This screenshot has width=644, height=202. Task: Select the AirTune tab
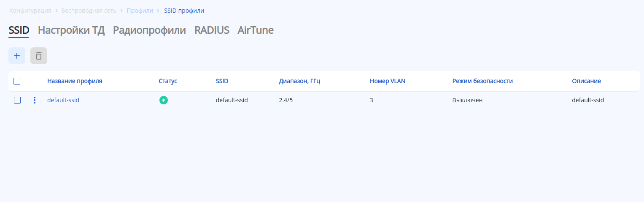(x=256, y=30)
